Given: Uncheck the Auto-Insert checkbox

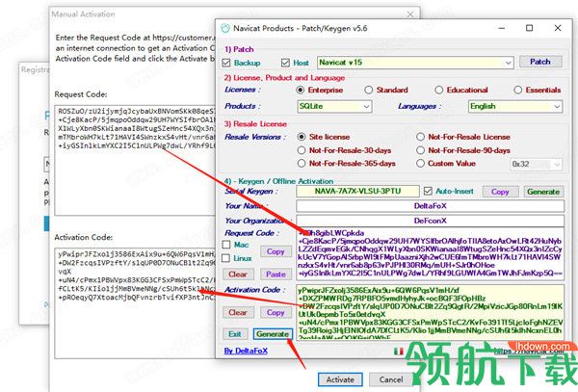Looking at the screenshot, I should [x=428, y=192].
